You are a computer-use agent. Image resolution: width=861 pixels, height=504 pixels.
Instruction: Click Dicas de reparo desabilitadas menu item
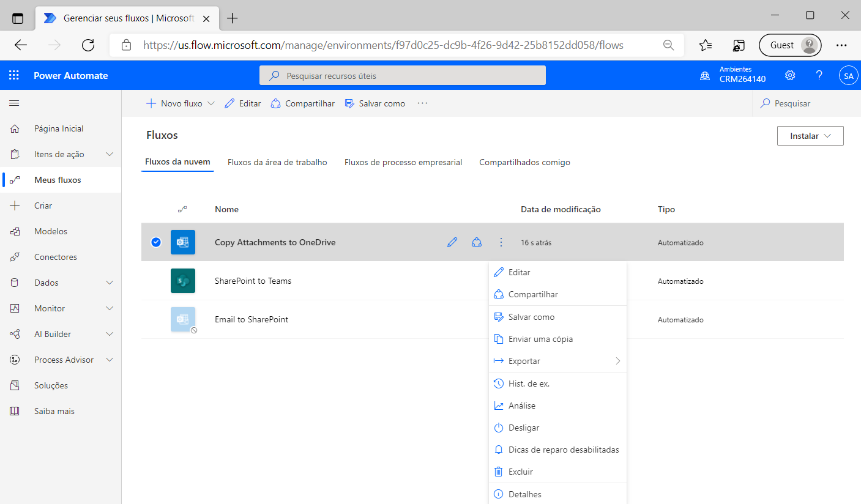click(558, 450)
